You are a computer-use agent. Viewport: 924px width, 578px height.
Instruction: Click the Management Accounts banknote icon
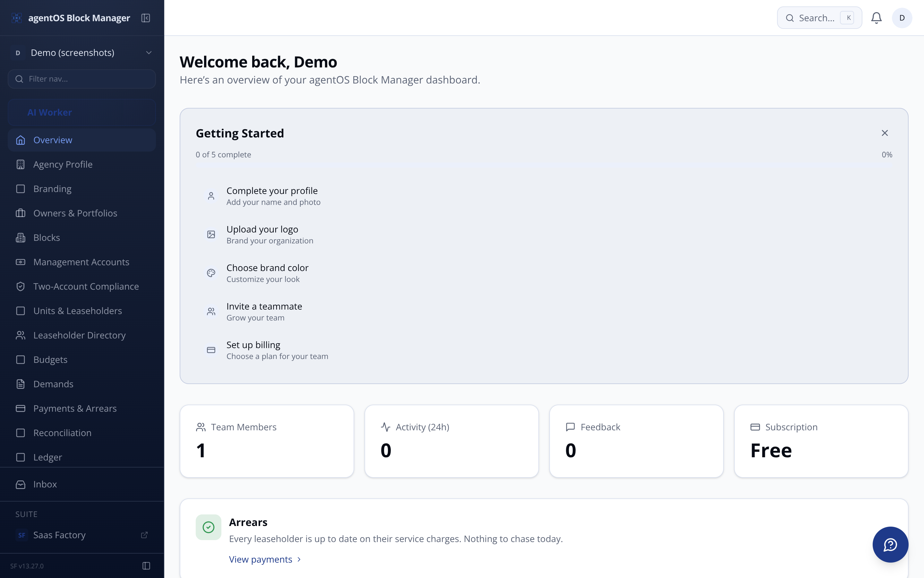pos(21,262)
